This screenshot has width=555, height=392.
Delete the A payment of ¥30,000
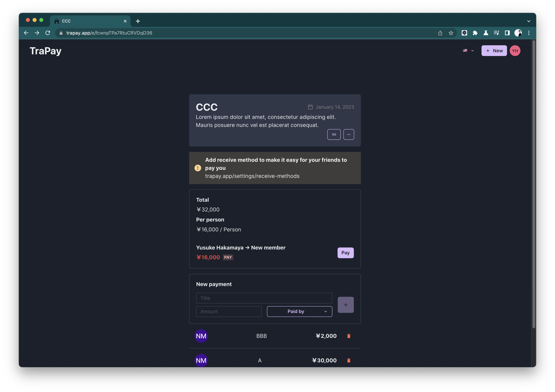349,360
